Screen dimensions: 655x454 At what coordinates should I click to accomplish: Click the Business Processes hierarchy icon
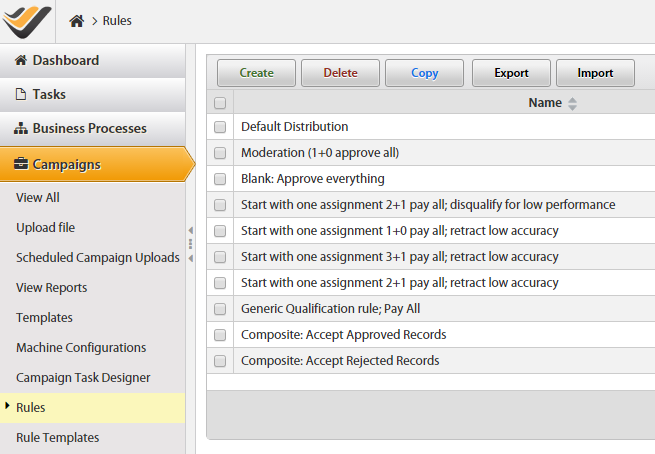[x=21, y=128]
